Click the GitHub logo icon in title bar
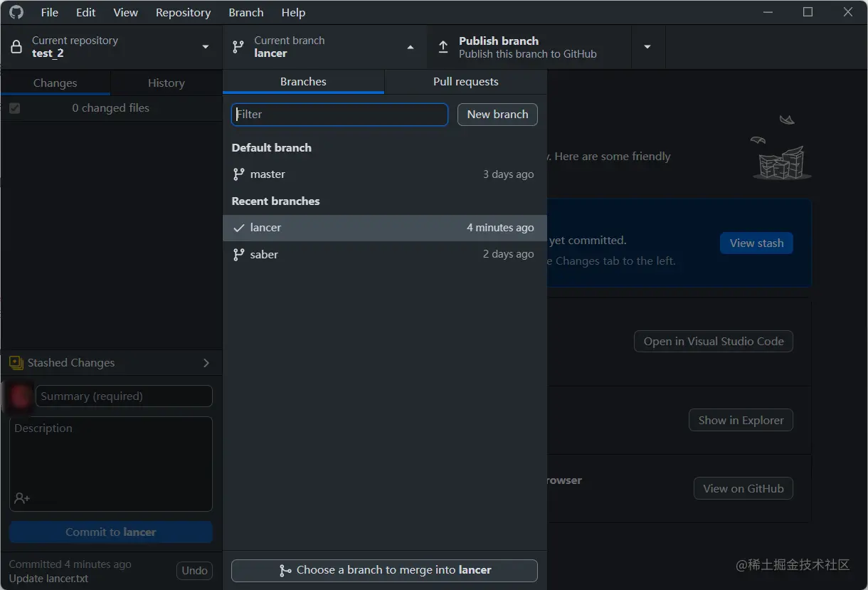The height and width of the screenshot is (590, 868). click(x=16, y=12)
